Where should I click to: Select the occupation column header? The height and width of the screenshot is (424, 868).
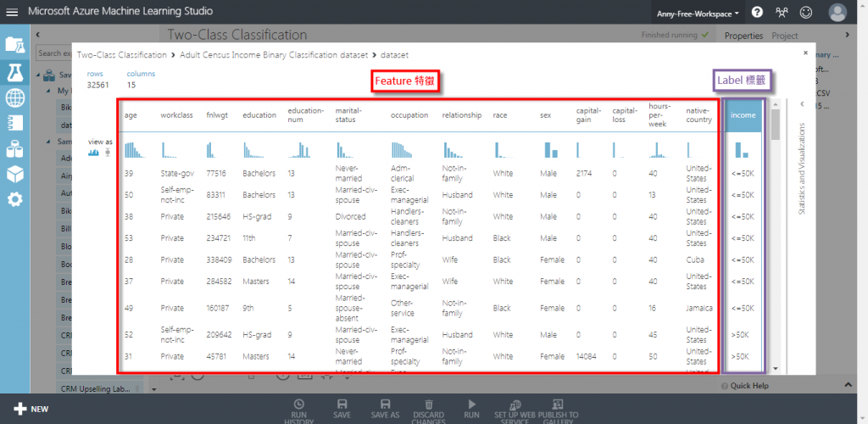click(x=409, y=115)
